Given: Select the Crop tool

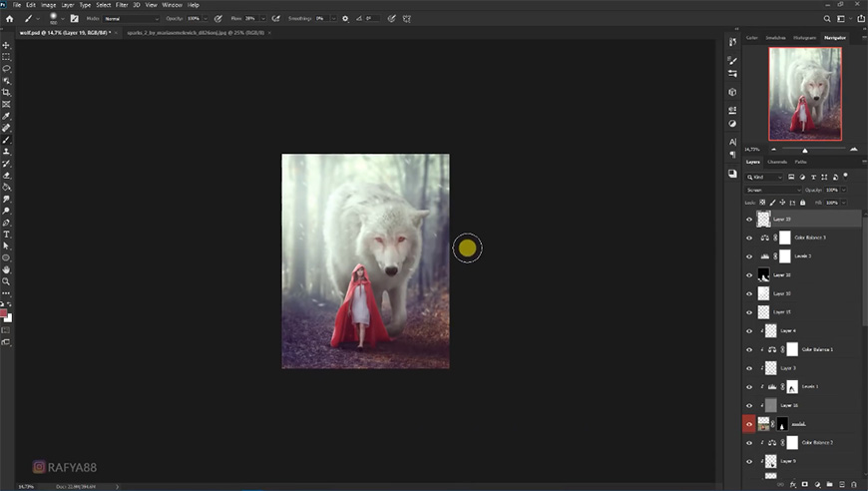Looking at the screenshot, I should click(6, 93).
